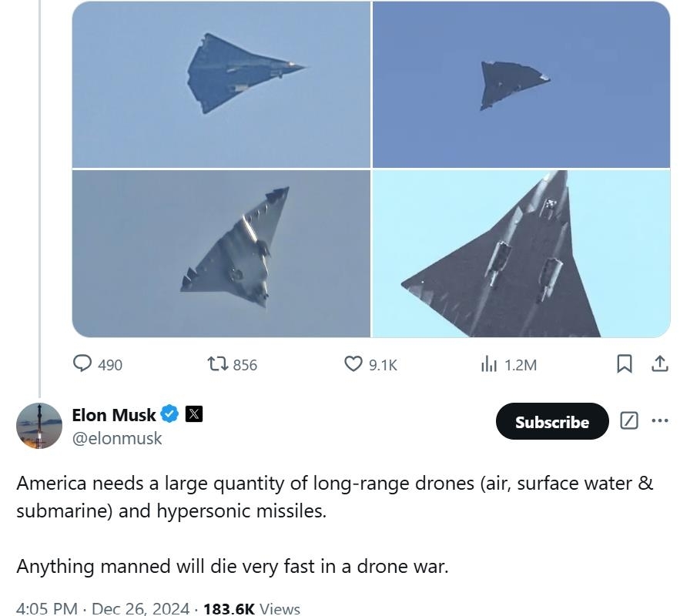Like the post using heart icon
Screen dimensions: 680x616
(x=353, y=363)
